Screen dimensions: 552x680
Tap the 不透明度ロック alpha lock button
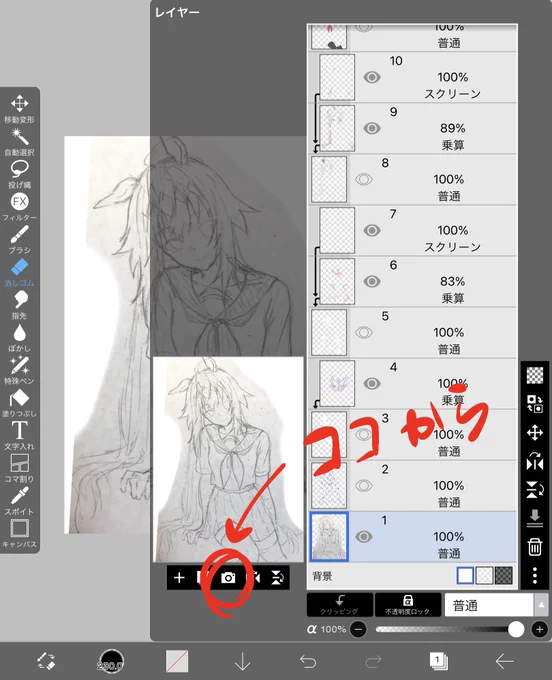[408, 605]
